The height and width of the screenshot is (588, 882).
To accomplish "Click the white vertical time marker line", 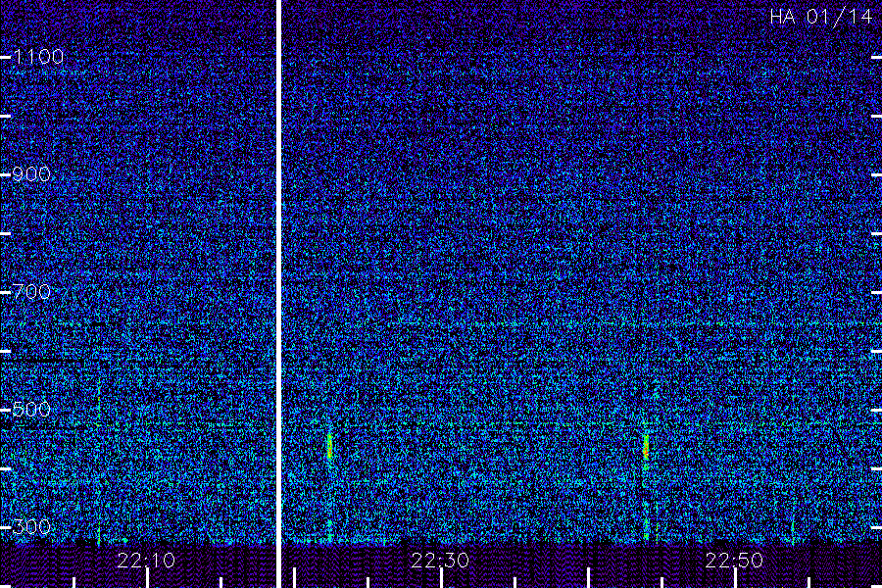I will (x=278, y=294).
